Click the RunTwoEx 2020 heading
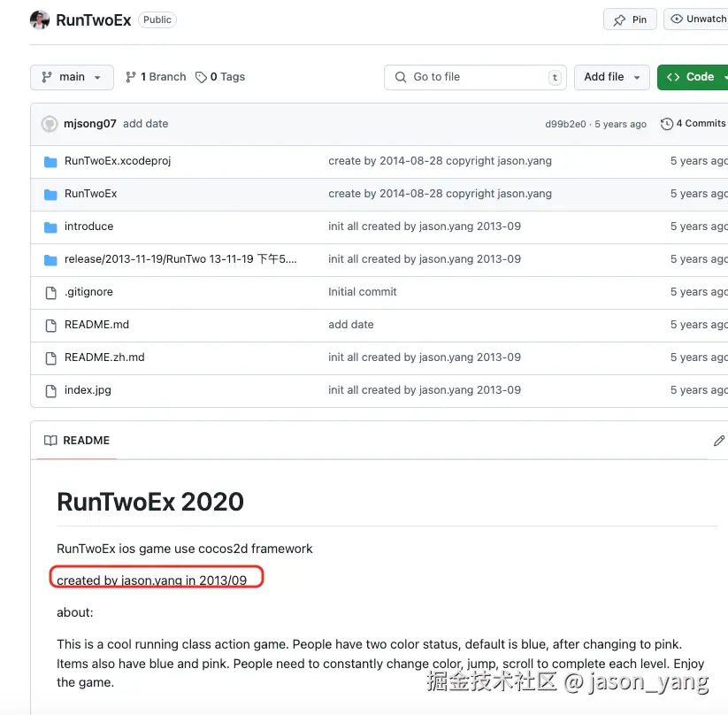 [x=150, y=502]
